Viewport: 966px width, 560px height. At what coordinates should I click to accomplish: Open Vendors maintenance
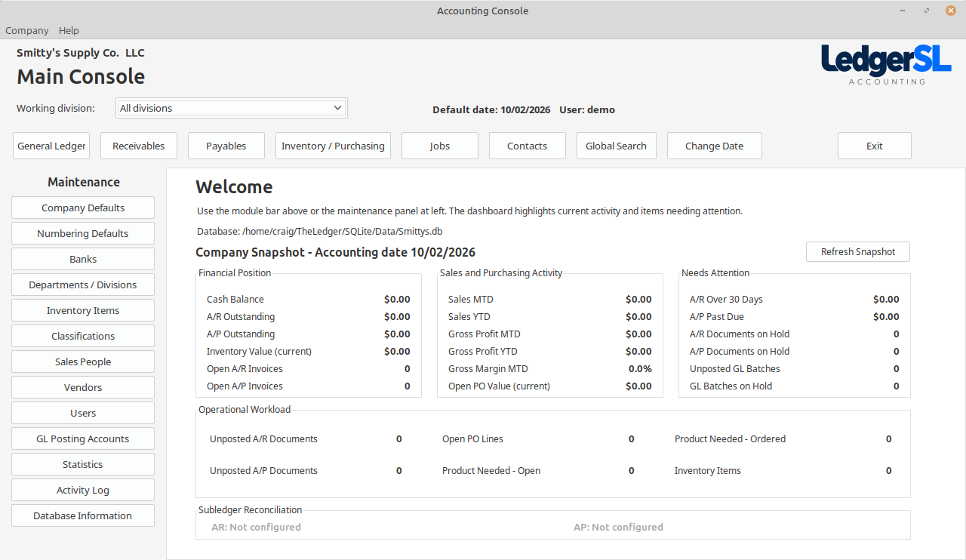coord(83,388)
